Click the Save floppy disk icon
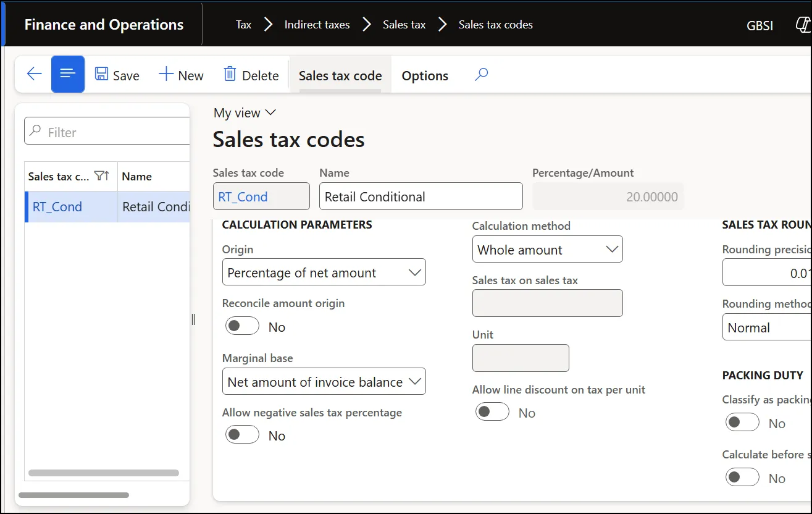The image size is (812, 514). tap(102, 74)
